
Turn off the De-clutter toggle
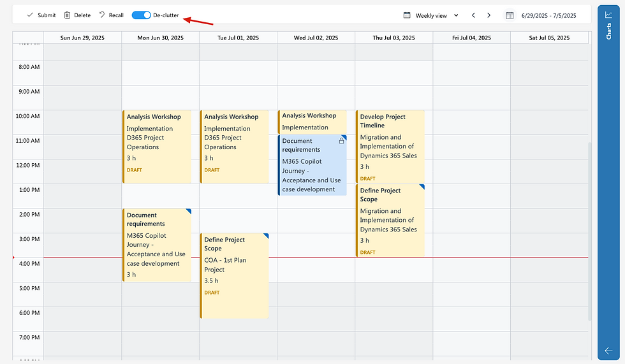pyautogui.click(x=142, y=15)
